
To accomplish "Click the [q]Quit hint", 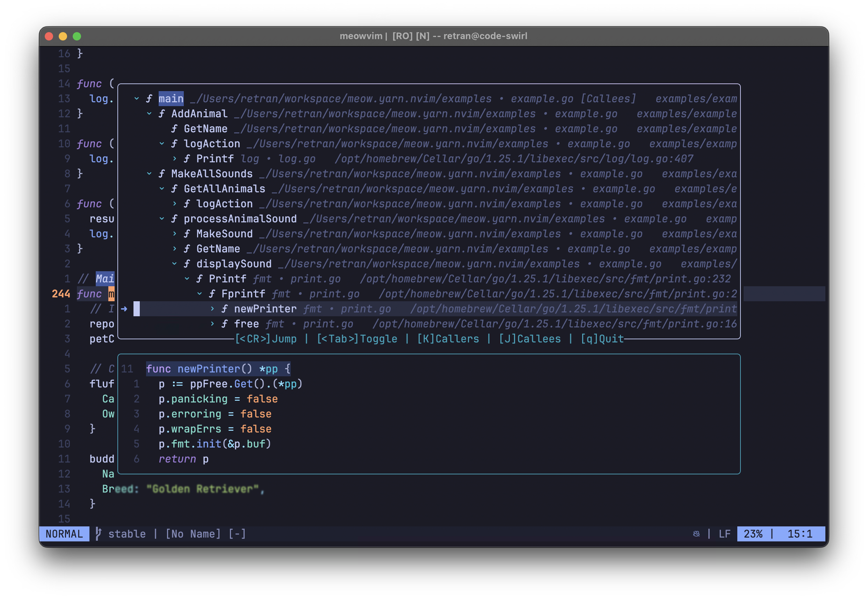I will 602,339.
